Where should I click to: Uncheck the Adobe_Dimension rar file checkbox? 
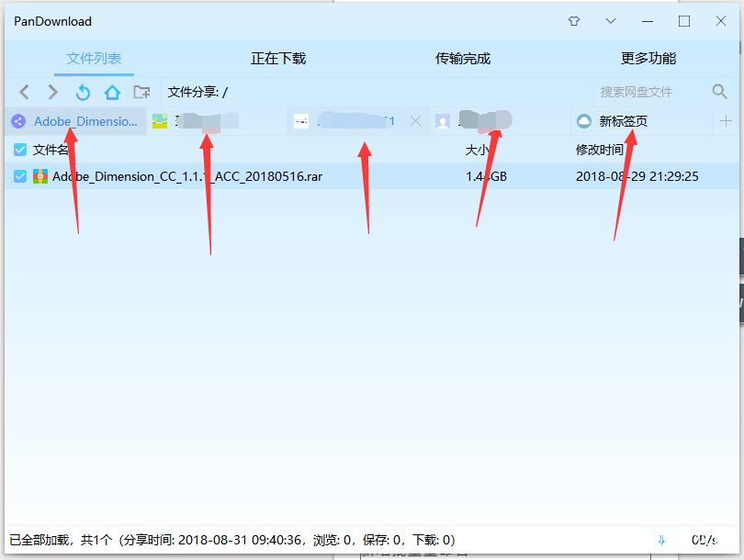point(20,176)
